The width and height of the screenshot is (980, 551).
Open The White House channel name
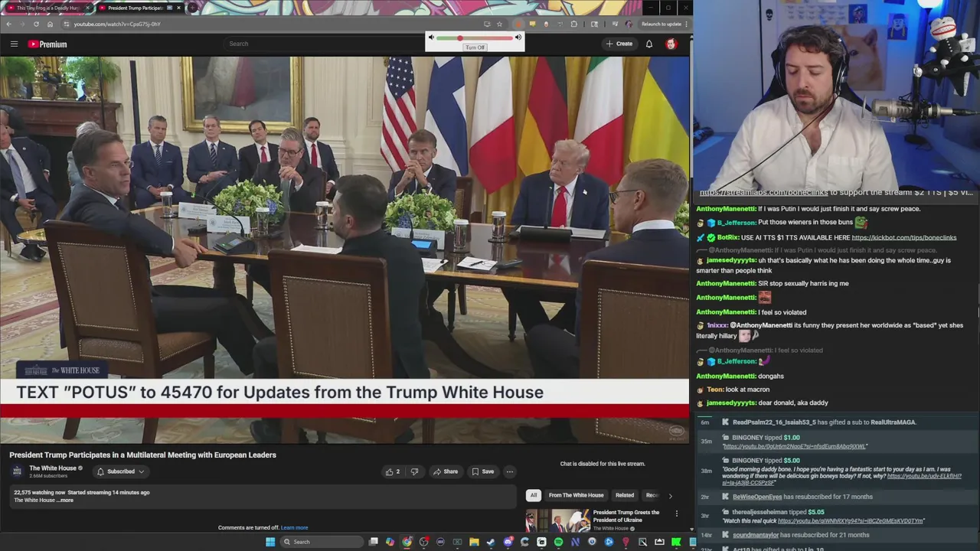point(53,468)
